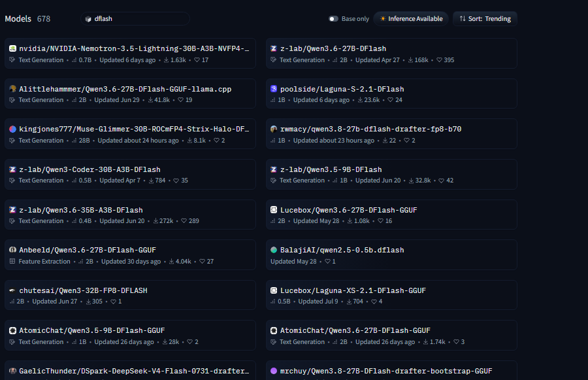Image resolution: width=588 pixels, height=380 pixels.
Task: Click the Alittlehammmer avatar icon
Action: tap(13, 89)
